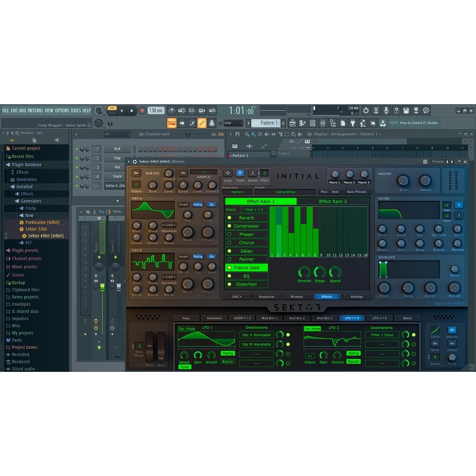The height and width of the screenshot is (476, 476).
Task: Click the playlist magnet snap icon
Action: (x=238, y=134)
